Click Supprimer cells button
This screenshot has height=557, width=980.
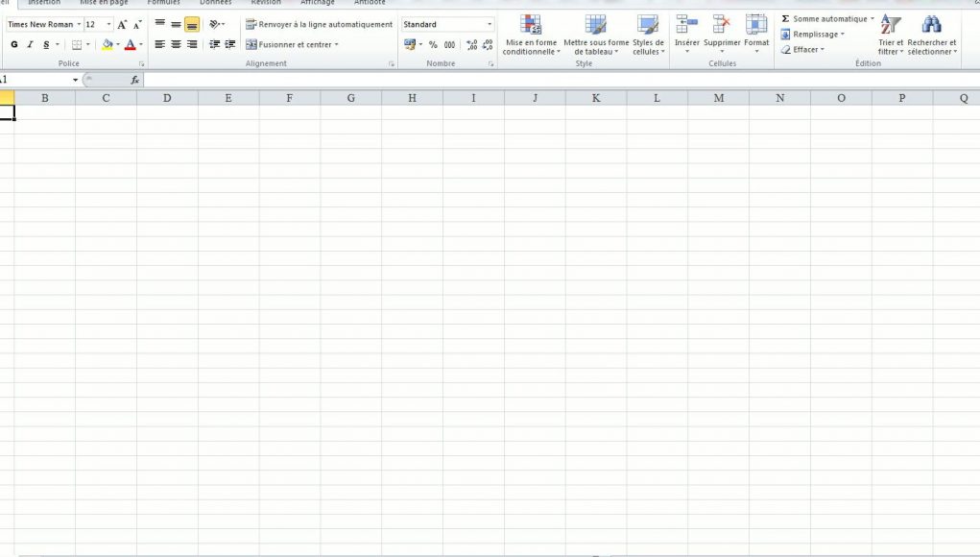click(x=722, y=34)
